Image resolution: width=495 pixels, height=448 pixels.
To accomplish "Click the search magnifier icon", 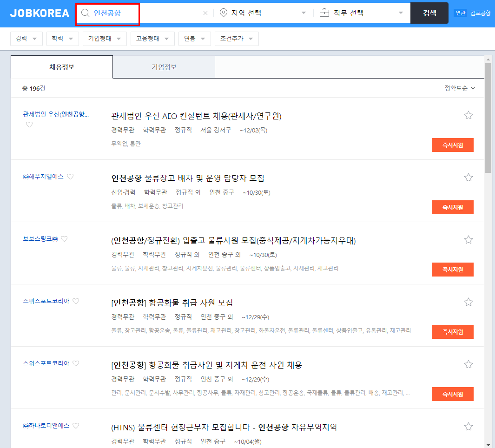I will tap(85, 13).
